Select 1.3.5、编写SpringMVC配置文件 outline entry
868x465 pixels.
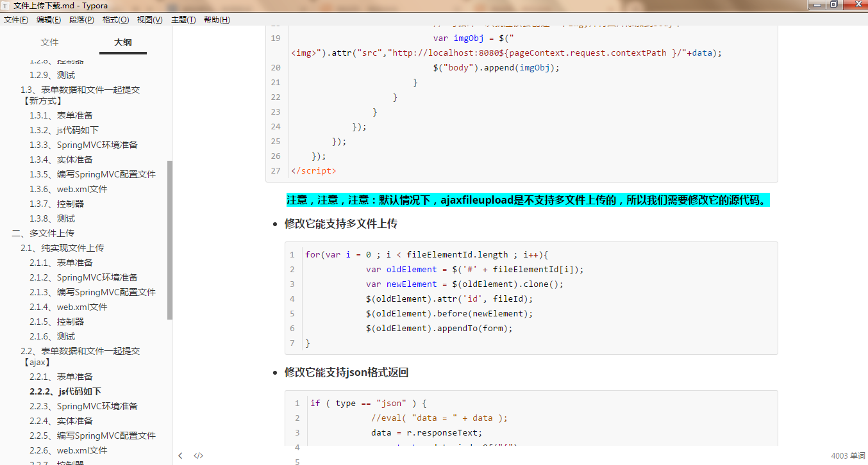point(92,174)
